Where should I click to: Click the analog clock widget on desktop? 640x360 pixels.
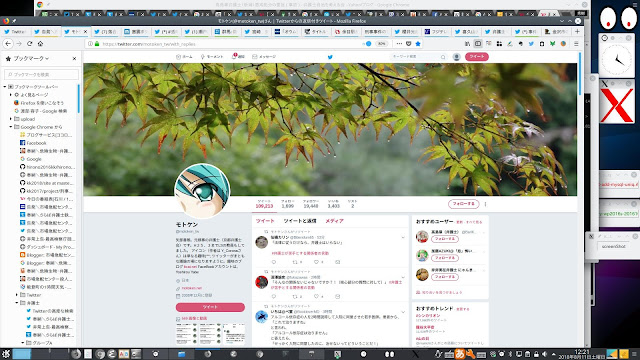pos(616,60)
